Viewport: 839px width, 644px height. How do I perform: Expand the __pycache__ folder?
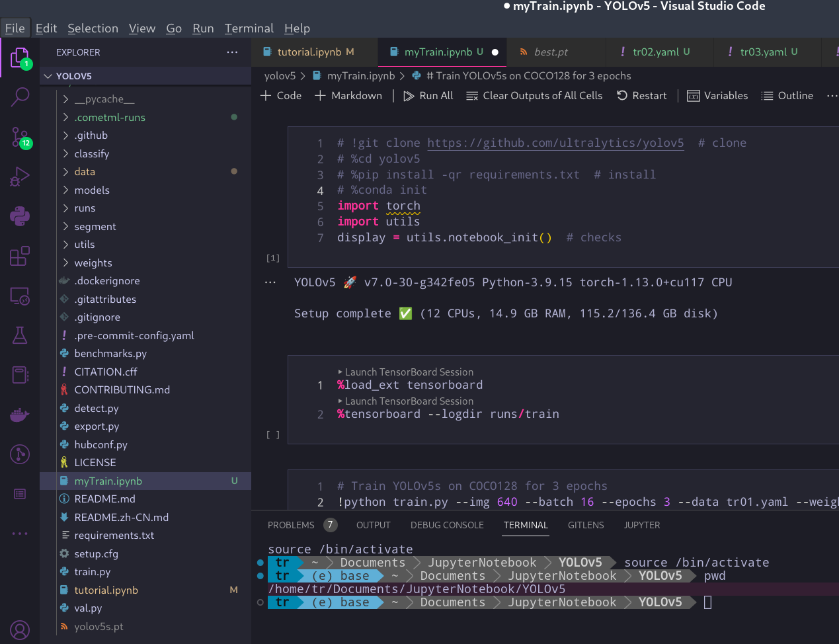[x=145, y=99]
